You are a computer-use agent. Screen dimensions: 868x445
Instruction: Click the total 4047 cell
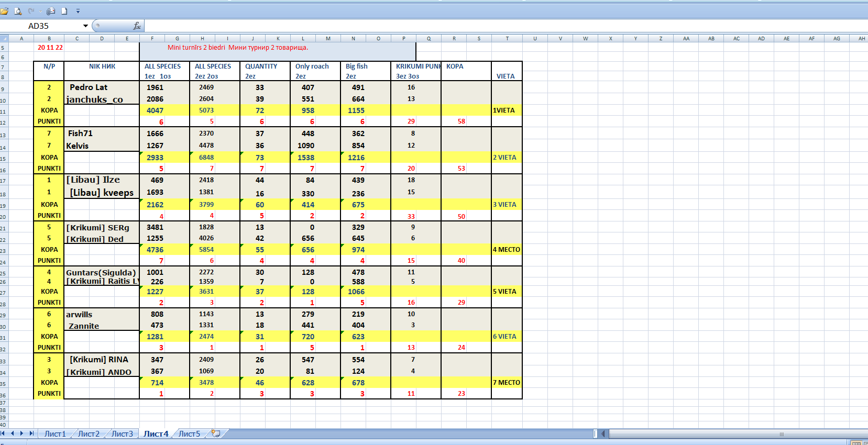(164, 110)
